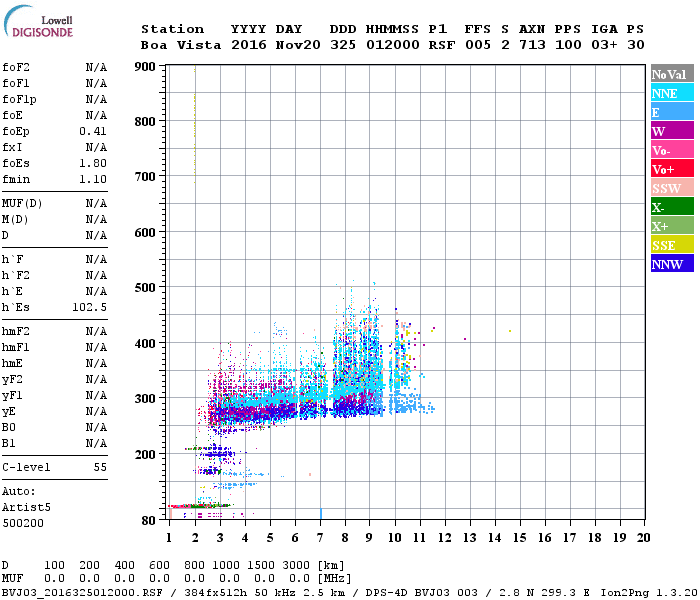
Task: Click the B0 parameter label
Action: pyautogui.click(x=8, y=427)
